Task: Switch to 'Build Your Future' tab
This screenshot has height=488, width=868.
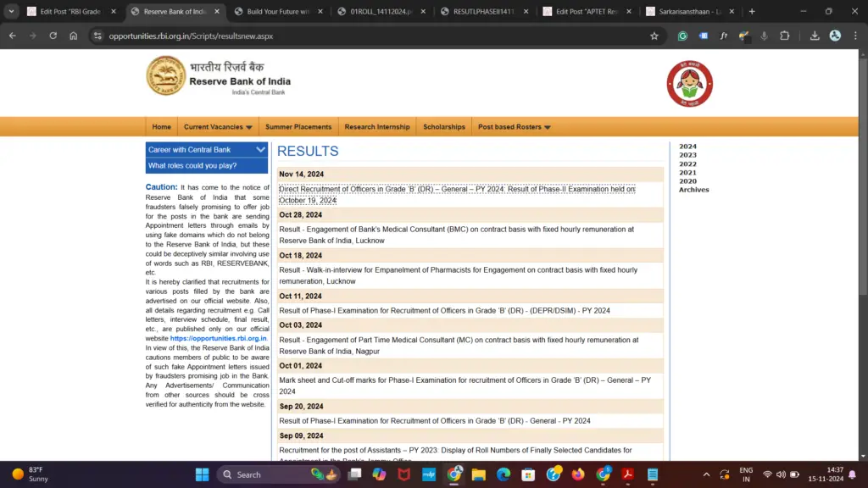Action: coord(278,11)
